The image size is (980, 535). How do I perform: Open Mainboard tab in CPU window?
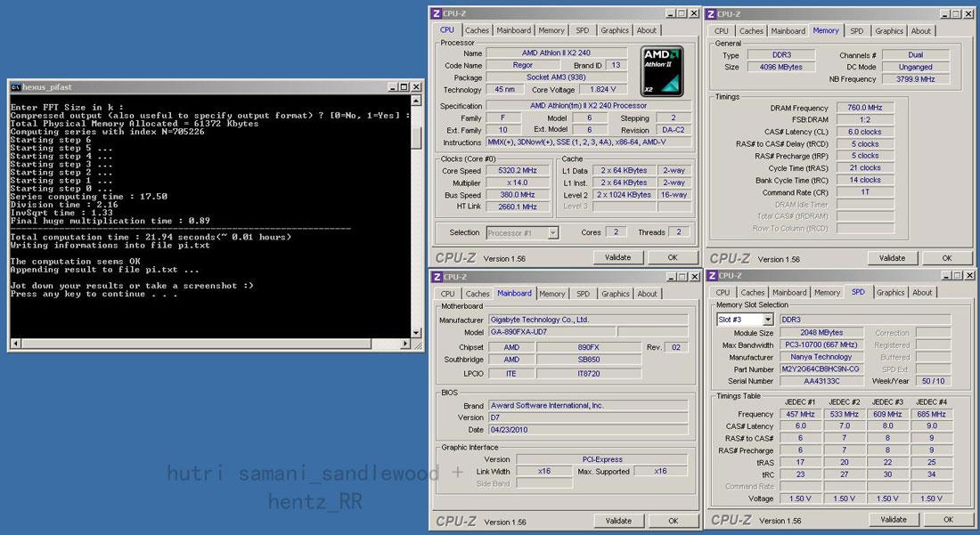[514, 30]
